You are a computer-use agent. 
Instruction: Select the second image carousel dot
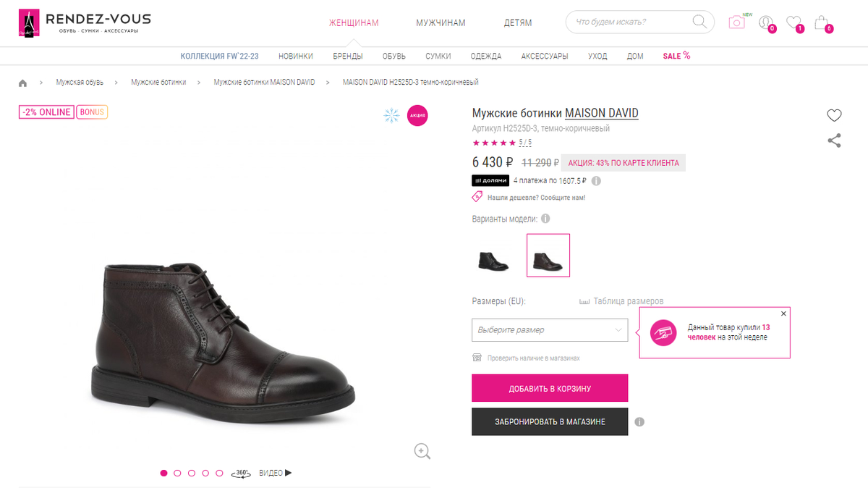[x=177, y=473]
